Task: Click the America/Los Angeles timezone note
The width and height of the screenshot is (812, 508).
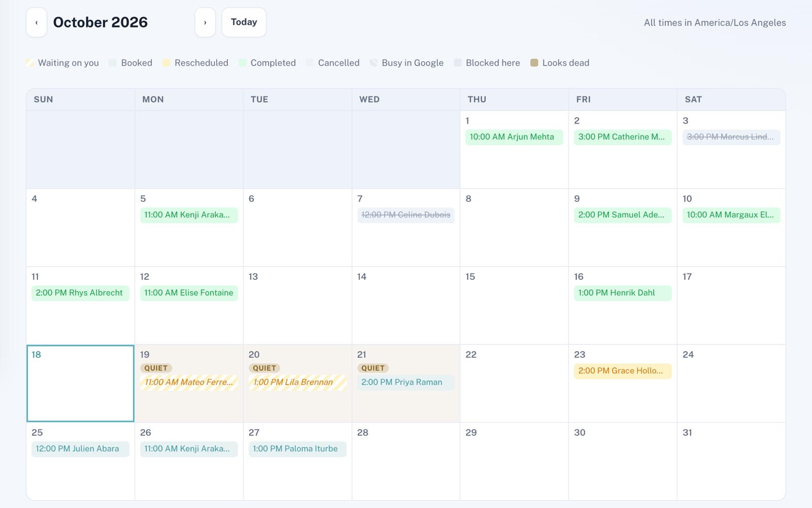Action: click(x=715, y=23)
